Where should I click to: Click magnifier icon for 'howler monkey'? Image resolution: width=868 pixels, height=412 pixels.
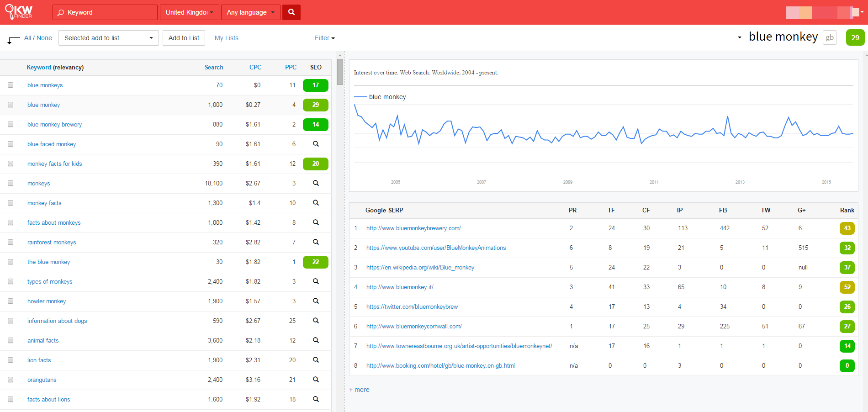click(x=315, y=301)
